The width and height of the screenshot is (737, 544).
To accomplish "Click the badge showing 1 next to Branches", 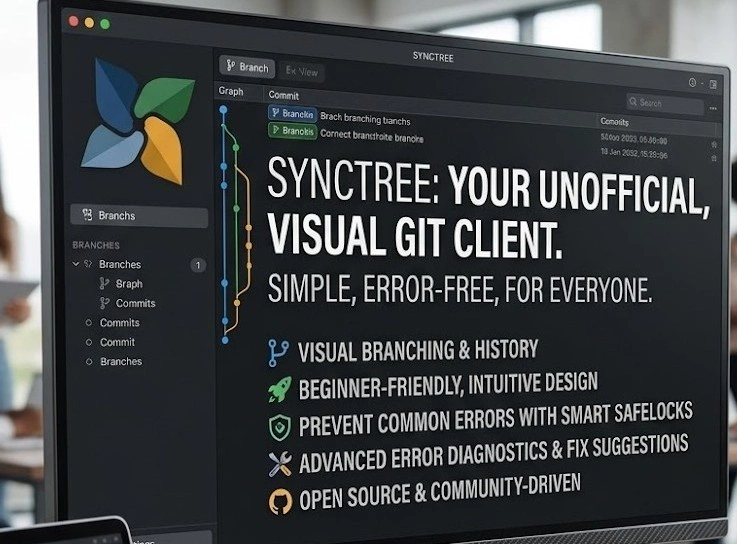I will [x=198, y=265].
